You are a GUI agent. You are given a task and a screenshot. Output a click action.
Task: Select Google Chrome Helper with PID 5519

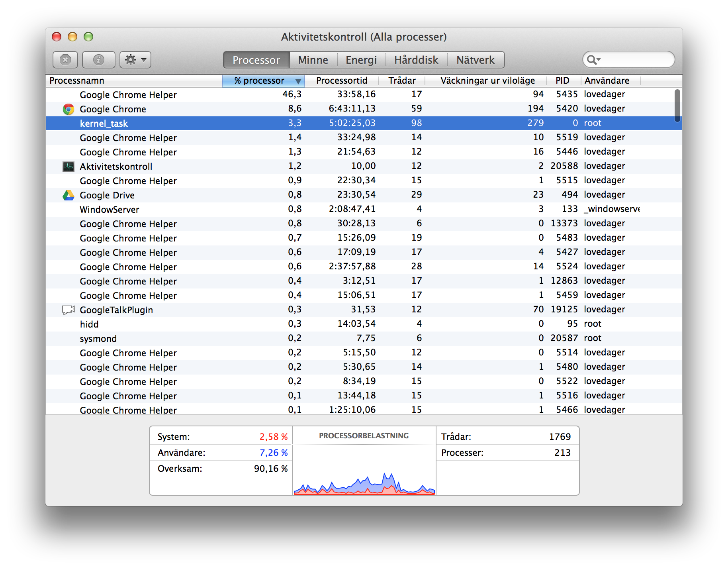pos(364,137)
